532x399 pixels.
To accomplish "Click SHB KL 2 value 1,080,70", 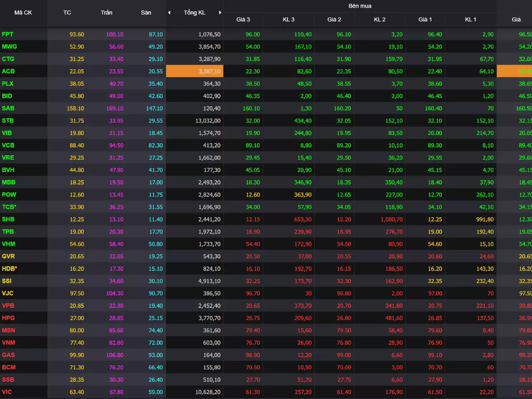I will point(391,219).
